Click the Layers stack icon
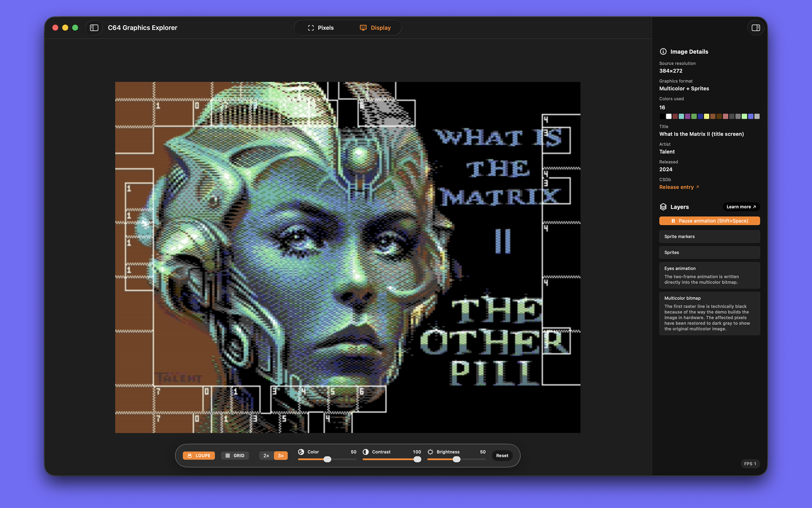812x508 pixels. pos(663,207)
